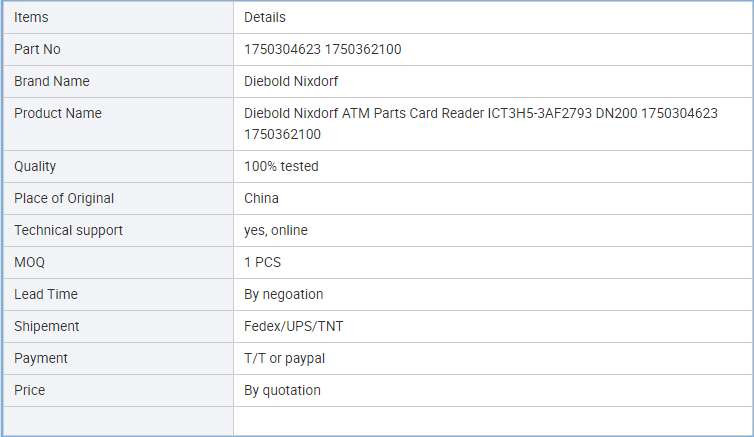Screen dimensions: 754x437
Task: Select the 100% tested value
Action: (x=281, y=166)
